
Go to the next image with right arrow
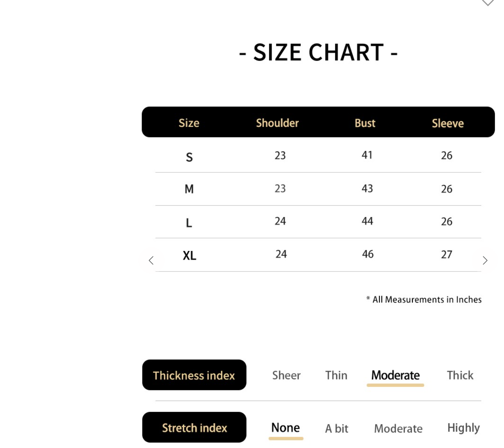coord(485,260)
